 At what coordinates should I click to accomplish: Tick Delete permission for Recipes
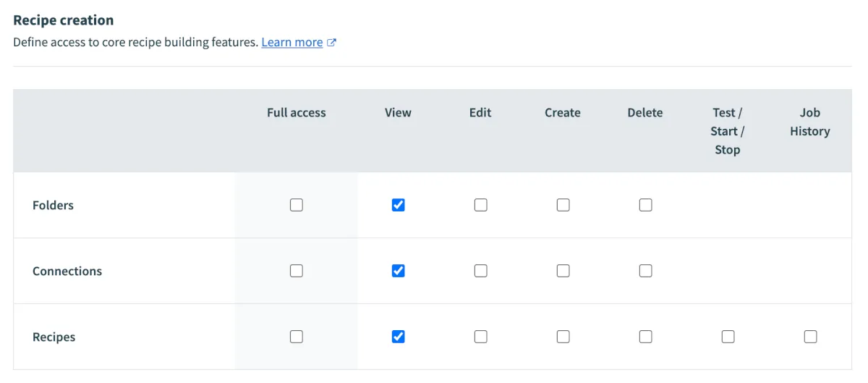pyautogui.click(x=645, y=337)
